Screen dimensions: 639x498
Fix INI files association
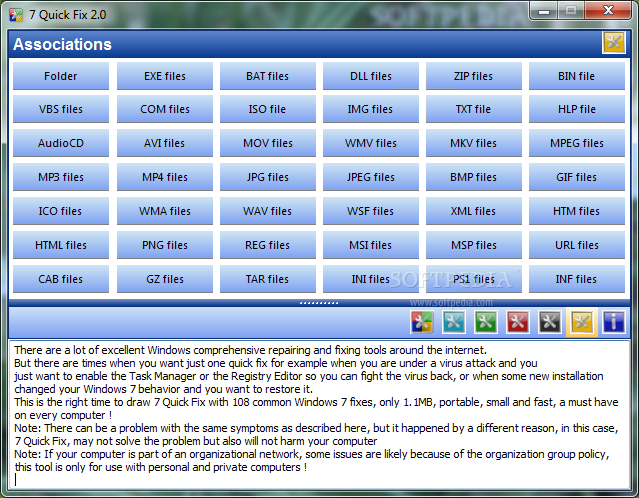click(x=371, y=279)
